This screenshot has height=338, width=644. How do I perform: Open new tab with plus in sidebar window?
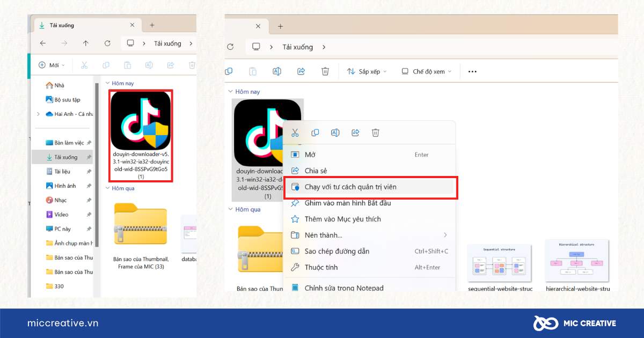152,25
